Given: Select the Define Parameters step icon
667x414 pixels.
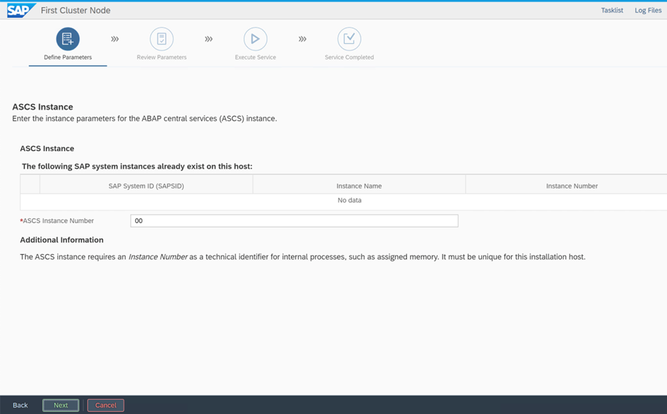Looking at the screenshot, I should pyautogui.click(x=68, y=39).
